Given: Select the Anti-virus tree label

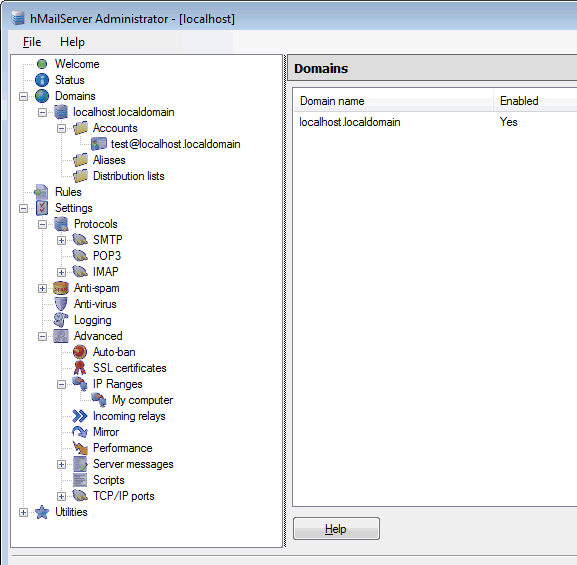Looking at the screenshot, I should (x=95, y=304).
